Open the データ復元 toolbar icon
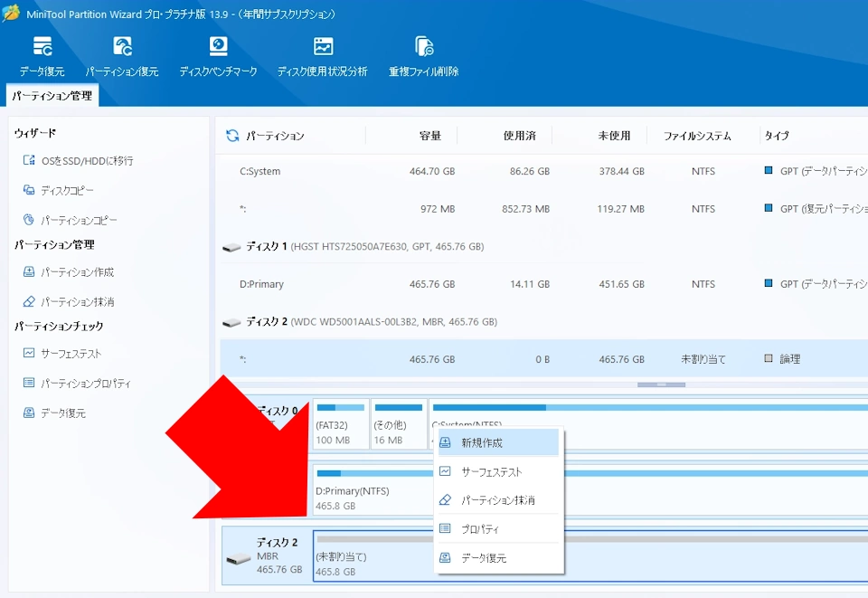 42,56
